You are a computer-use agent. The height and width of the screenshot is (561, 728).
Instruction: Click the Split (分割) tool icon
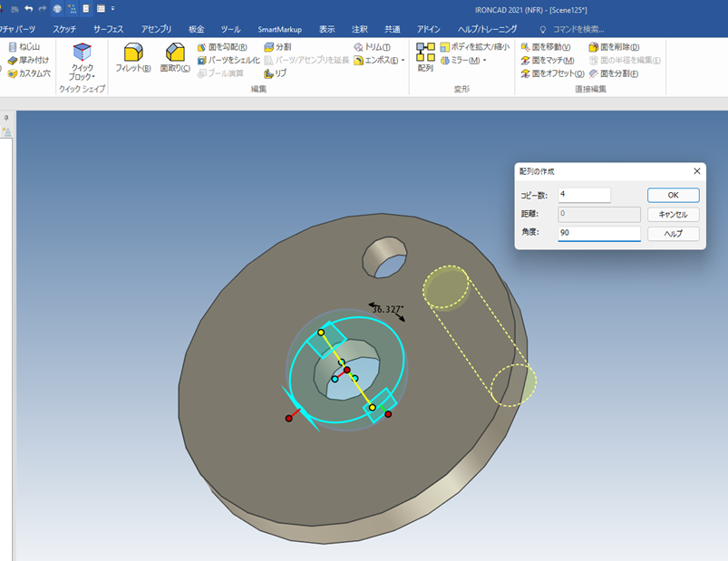(271, 47)
